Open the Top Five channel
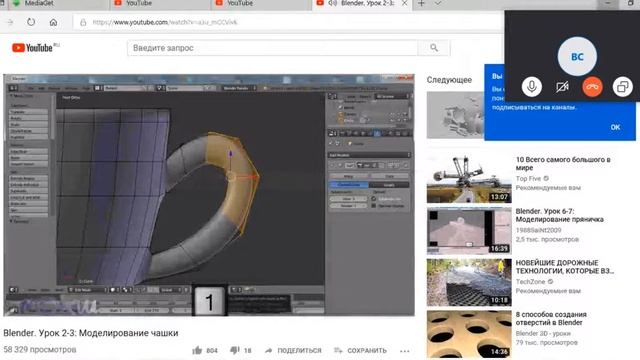The height and width of the screenshot is (360, 640). tap(528, 178)
